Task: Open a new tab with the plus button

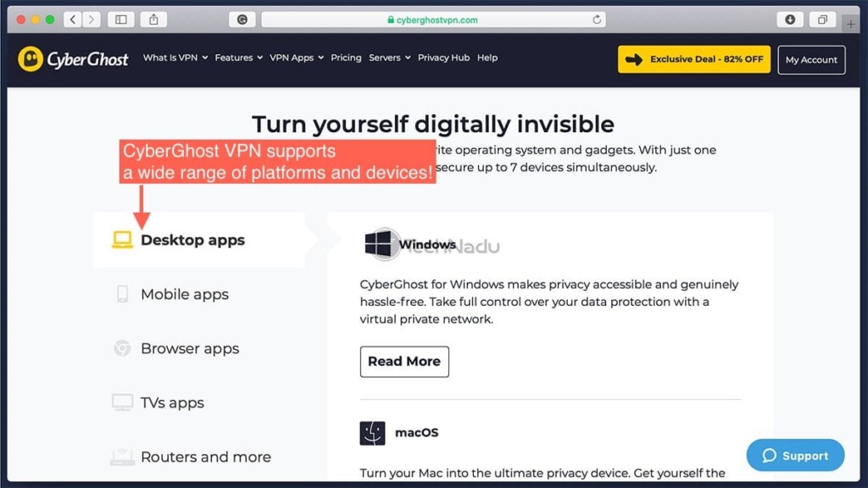Action: coord(851,24)
